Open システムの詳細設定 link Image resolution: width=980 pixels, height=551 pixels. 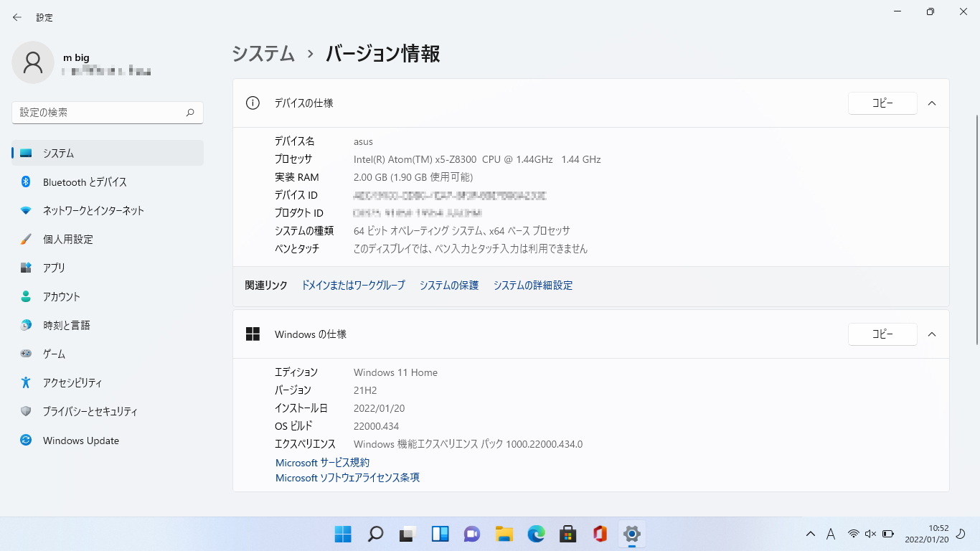[533, 286]
